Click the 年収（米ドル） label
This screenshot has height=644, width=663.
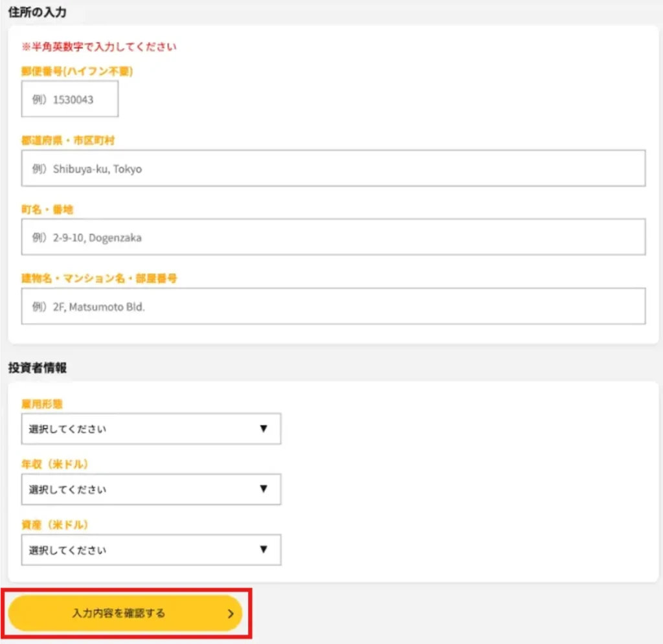(54, 464)
